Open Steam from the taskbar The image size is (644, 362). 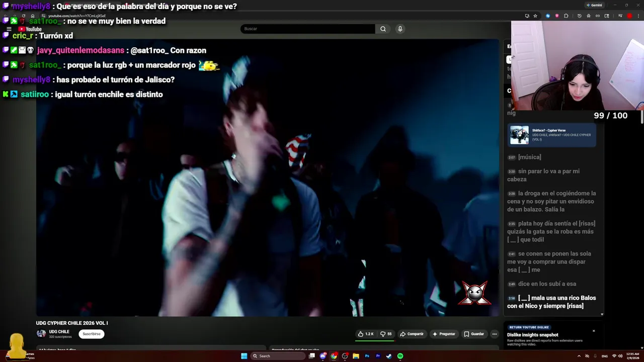tap(389, 356)
